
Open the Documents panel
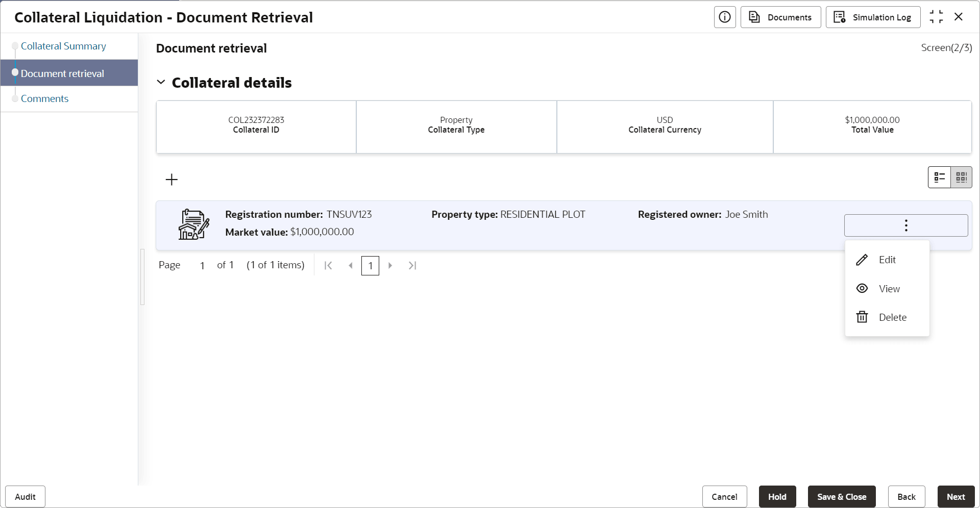[780, 17]
